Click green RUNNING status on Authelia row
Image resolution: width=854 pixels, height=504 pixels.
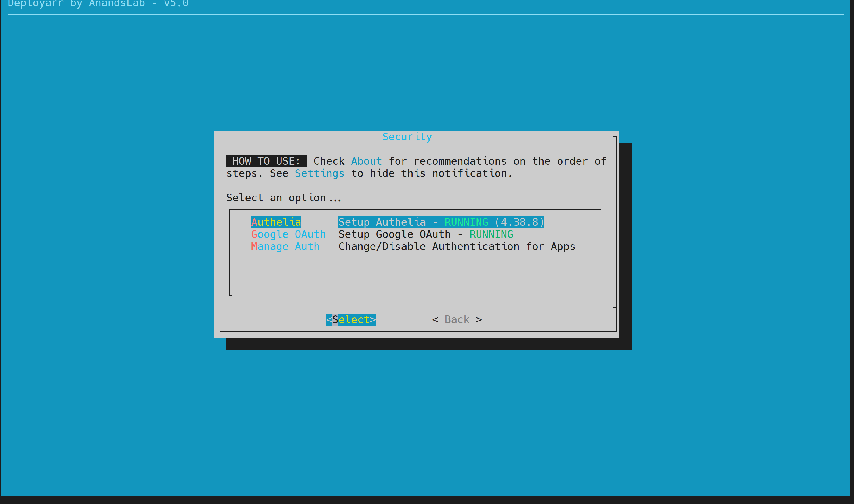466,222
